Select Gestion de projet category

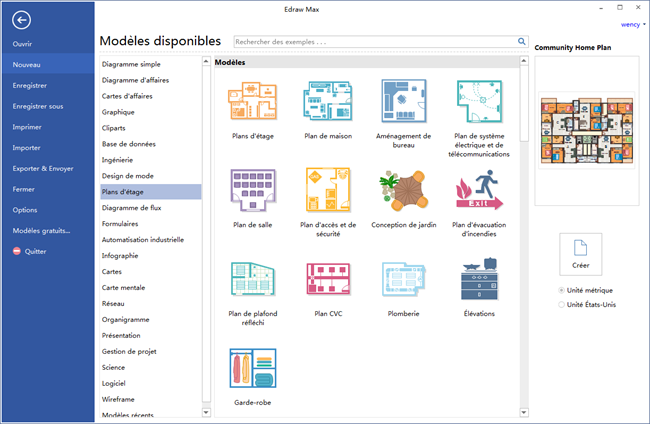[x=129, y=351]
